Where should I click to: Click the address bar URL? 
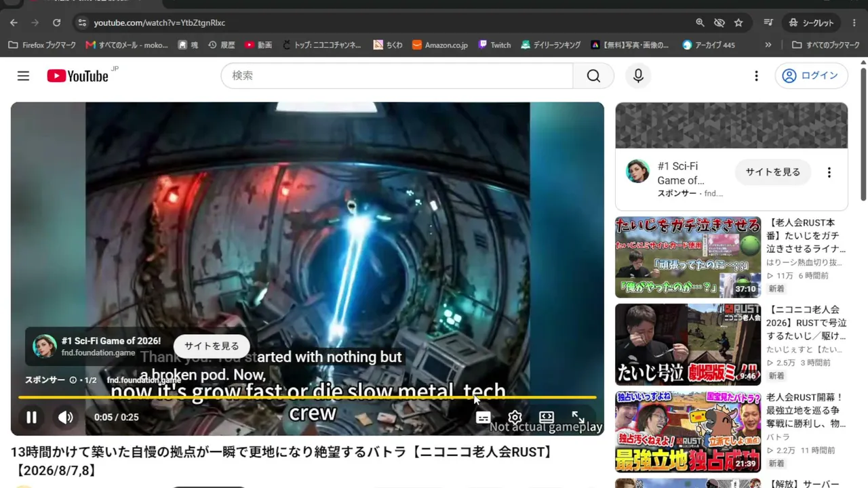click(x=159, y=22)
